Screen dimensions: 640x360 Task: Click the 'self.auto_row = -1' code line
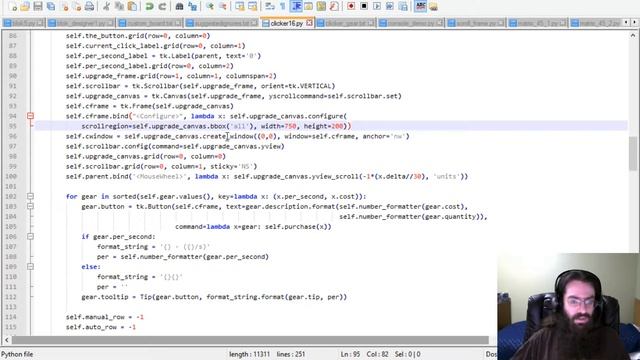point(101,327)
